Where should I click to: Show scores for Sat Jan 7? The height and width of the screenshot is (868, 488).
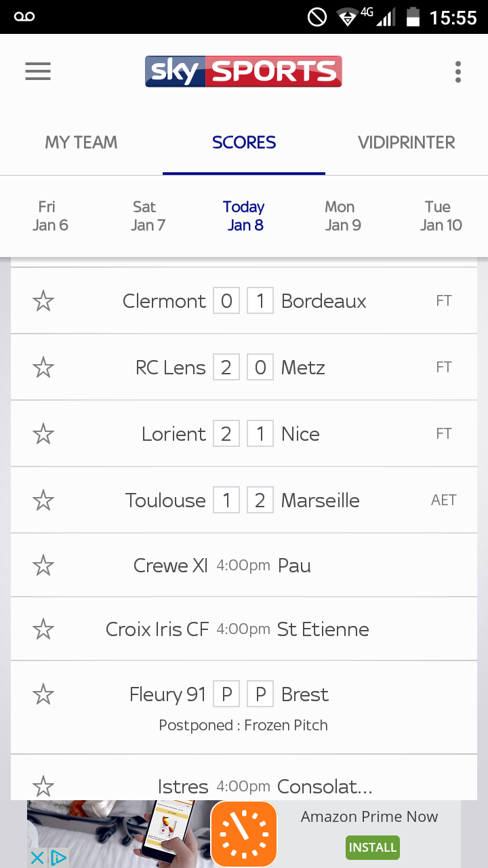click(148, 216)
